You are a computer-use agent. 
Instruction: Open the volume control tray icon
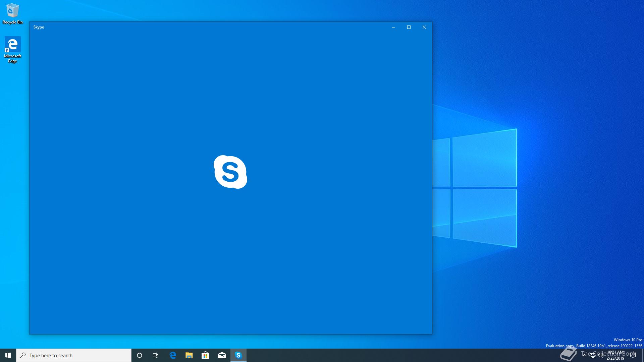601,355
